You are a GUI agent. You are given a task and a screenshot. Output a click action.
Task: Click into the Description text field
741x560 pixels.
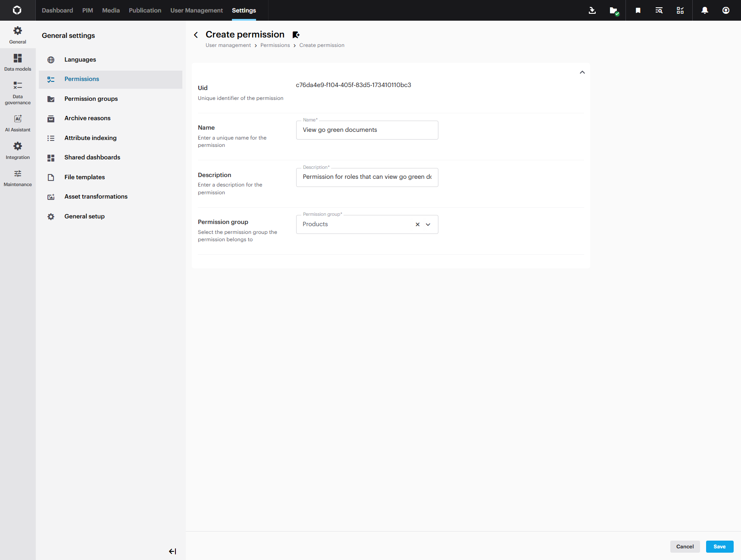click(x=367, y=177)
